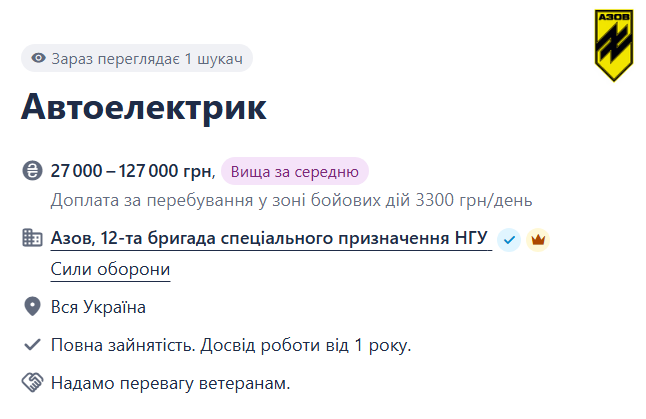Click the 27 000 – 127 000 грн salary

coord(131,171)
